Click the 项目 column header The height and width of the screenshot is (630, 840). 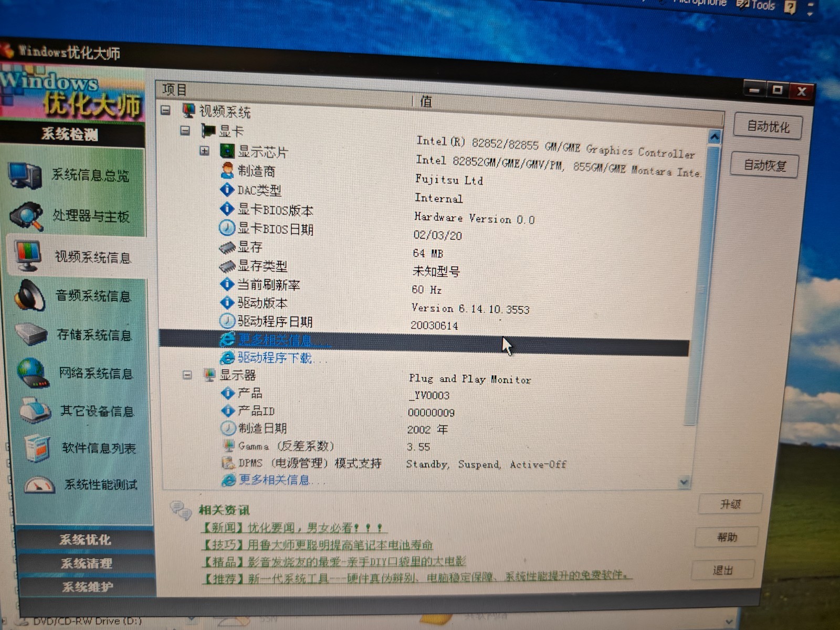coord(175,90)
